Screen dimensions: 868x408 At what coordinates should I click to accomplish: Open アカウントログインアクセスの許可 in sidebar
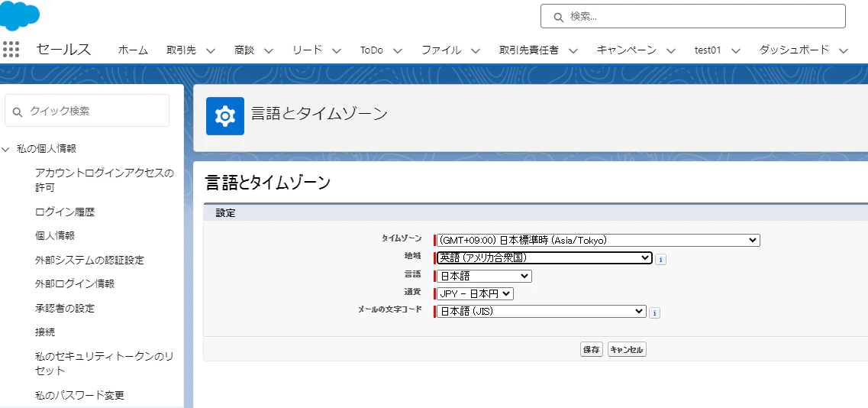(104, 180)
